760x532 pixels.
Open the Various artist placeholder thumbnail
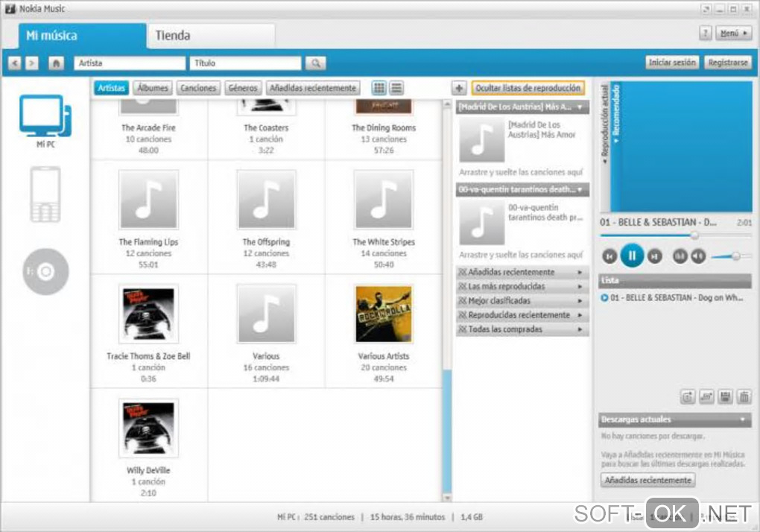coord(266,314)
